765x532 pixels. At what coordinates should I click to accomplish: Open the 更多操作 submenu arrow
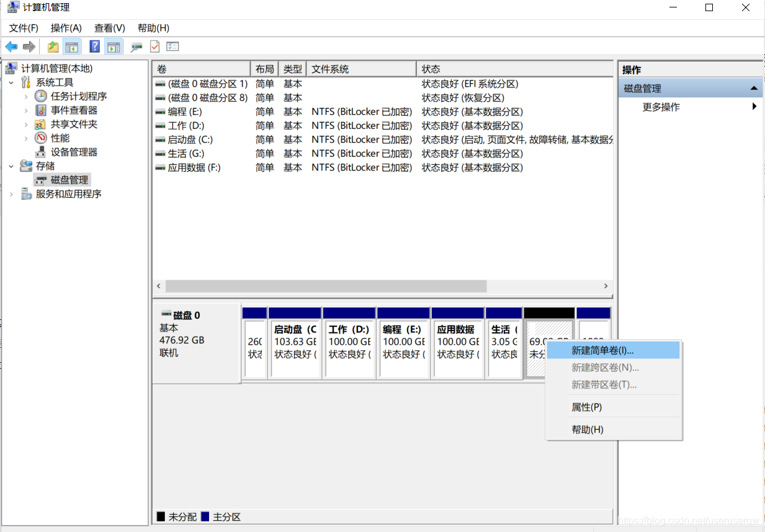pyautogui.click(x=754, y=107)
